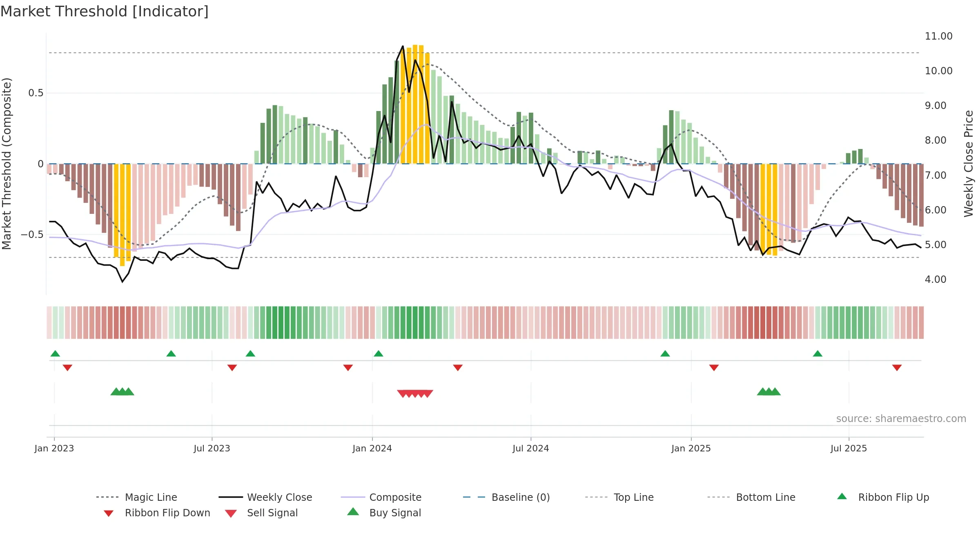
Task: Toggle the Ribbon Flip Down legend entry
Action: pos(157,513)
